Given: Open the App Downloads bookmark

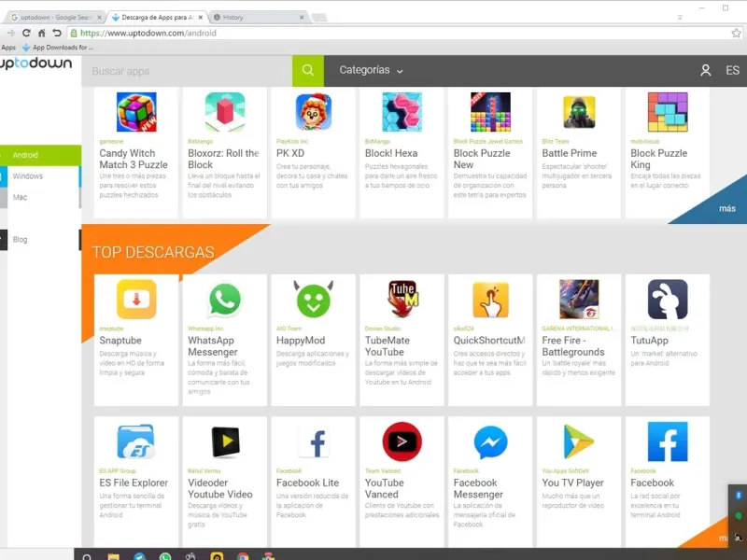Looking at the screenshot, I should click(58, 48).
